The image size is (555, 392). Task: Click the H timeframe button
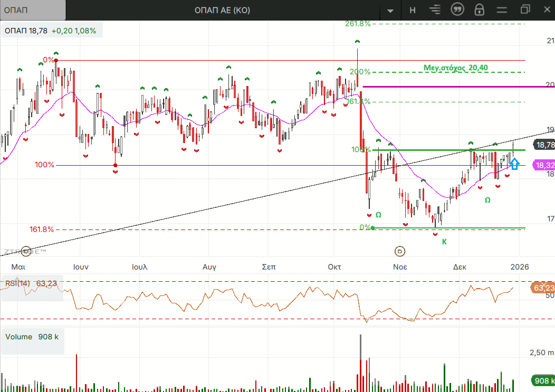413,10
